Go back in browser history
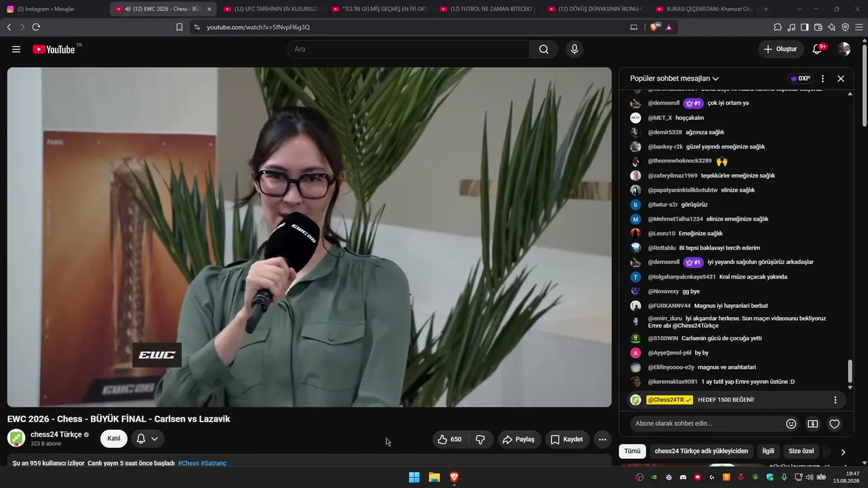This screenshot has height=488, width=868. click(9, 27)
